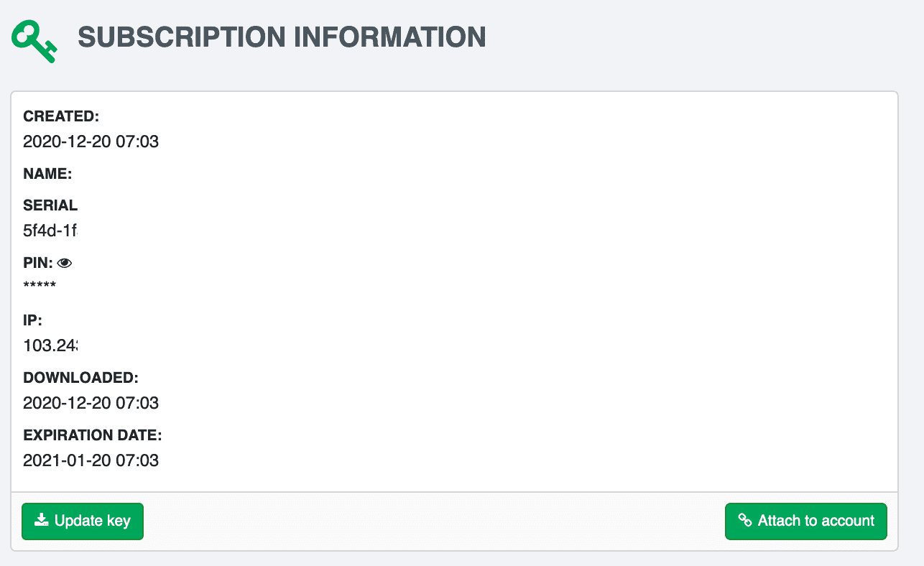Click the masked PIN asterisks
Image resolution: width=924 pixels, height=566 pixels.
pos(40,287)
